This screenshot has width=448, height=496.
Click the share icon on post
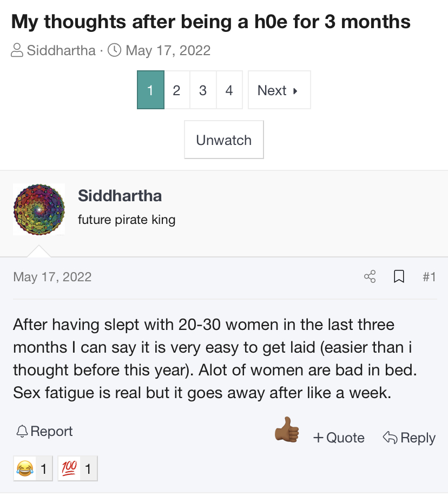(370, 277)
